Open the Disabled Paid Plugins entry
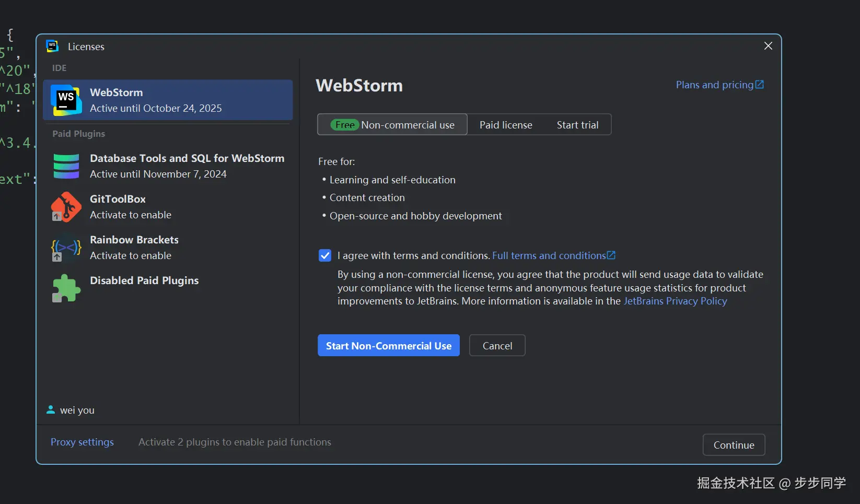 point(168,287)
